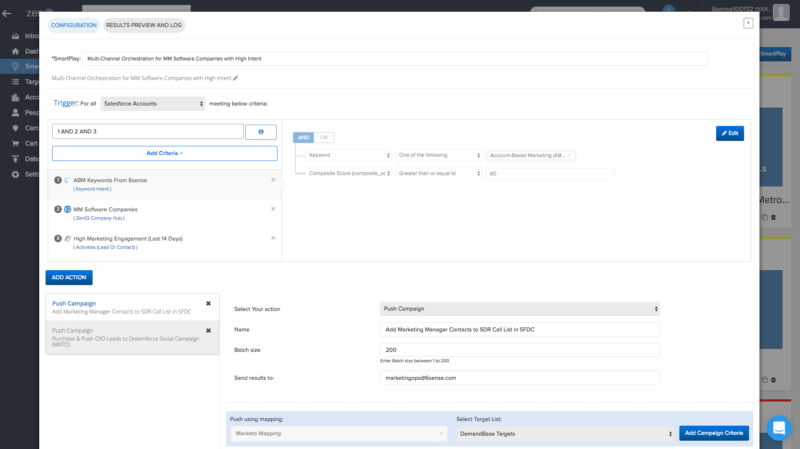The height and width of the screenshot is (449, 800).
Task: Open Cart icon in sidebar
Action: pyautogui.click(x=15, y=143)
